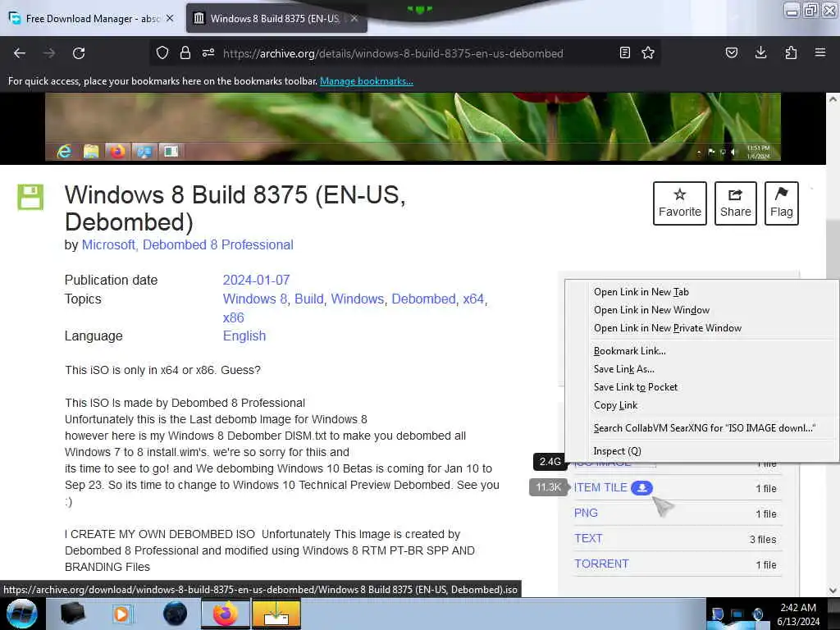Click the site security padlock icon
The image size is (840, 630).
[185, 52]
